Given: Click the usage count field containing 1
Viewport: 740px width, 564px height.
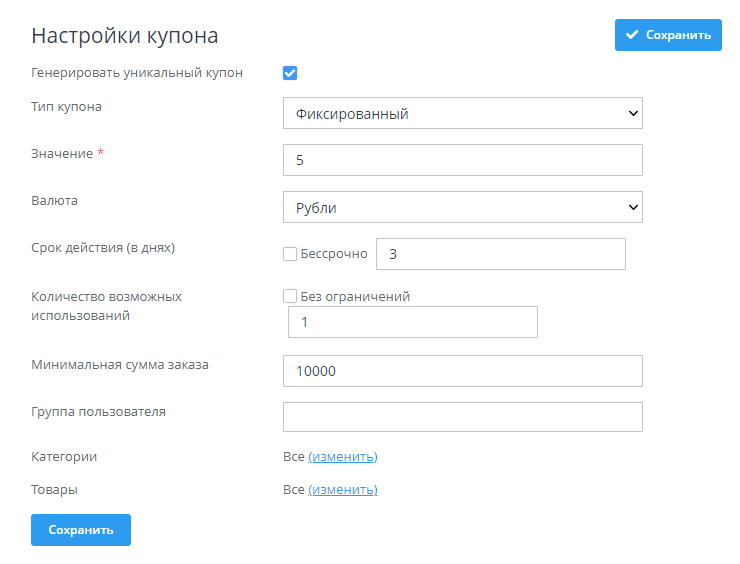Looking at the screenshot, I should point(412,322).
